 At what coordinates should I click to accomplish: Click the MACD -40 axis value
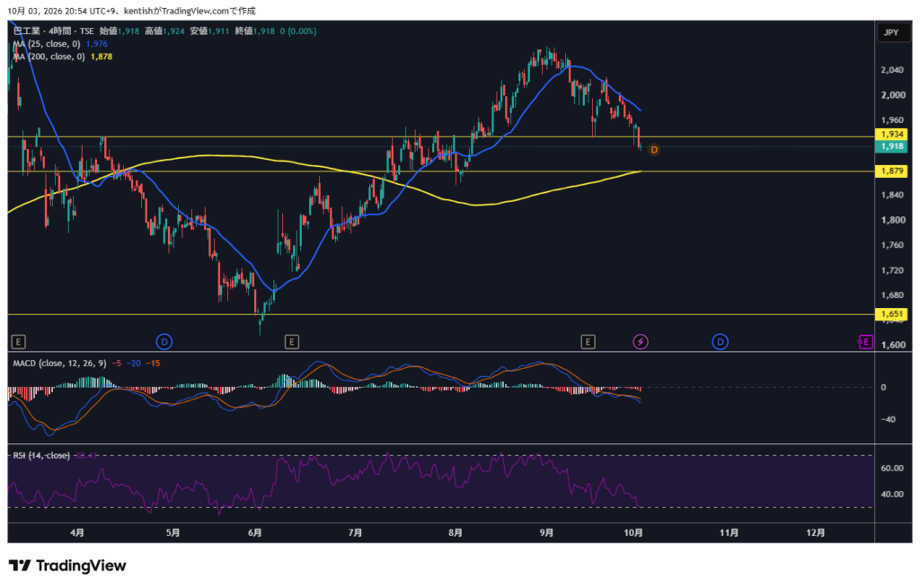(887, 419)
